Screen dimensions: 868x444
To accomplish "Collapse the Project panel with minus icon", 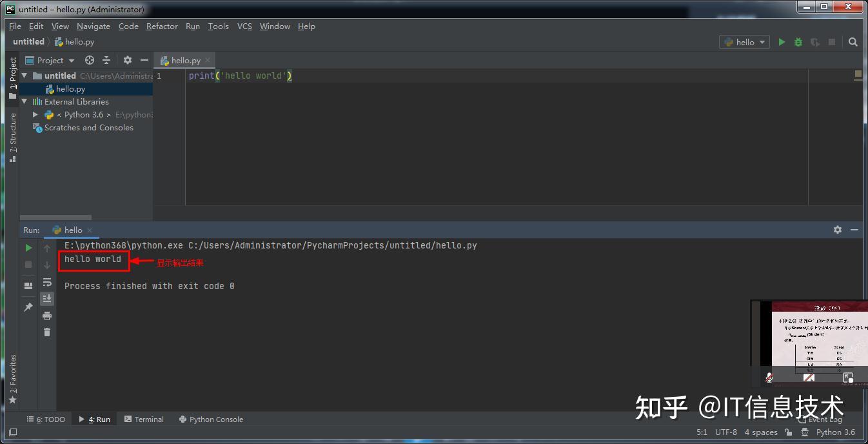I will pos(144,60).
